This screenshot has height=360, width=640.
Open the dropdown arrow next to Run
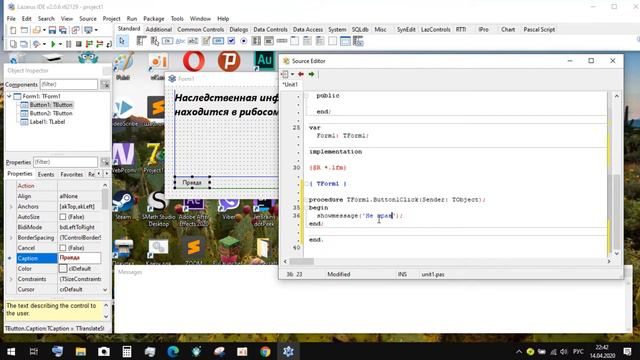[x=60, y=44]
